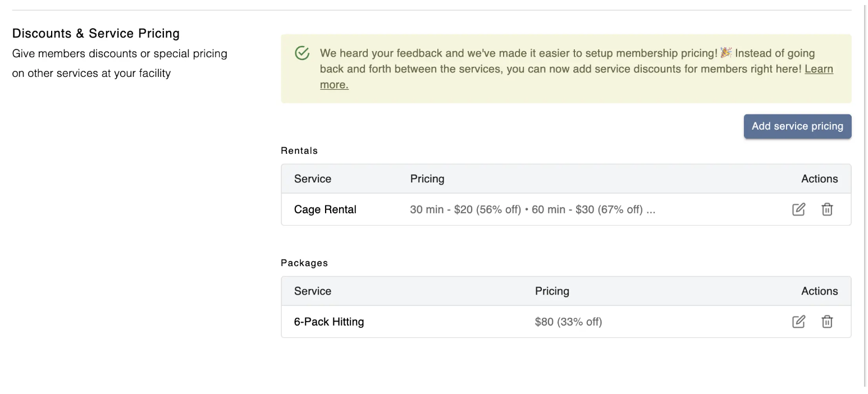
Task: Edit the Cage Rental pricing
Action: coord(798,209)
